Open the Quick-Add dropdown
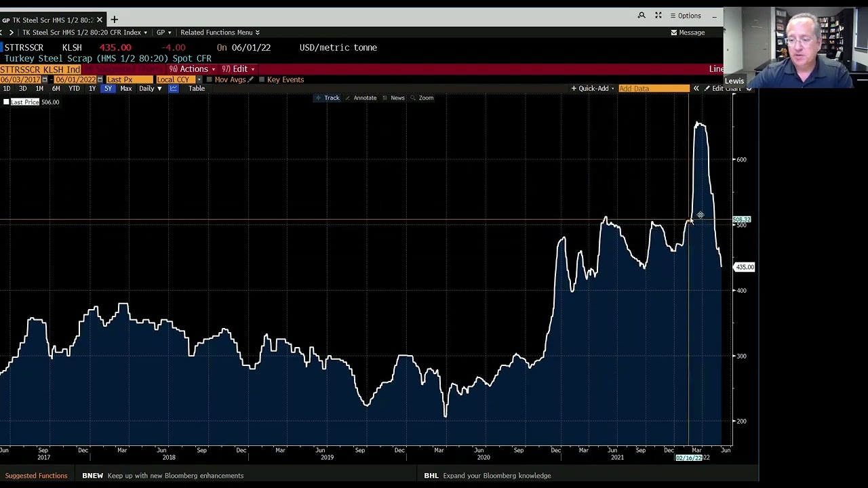Viewport: 868px width, 488px height. tap(593, 89)
